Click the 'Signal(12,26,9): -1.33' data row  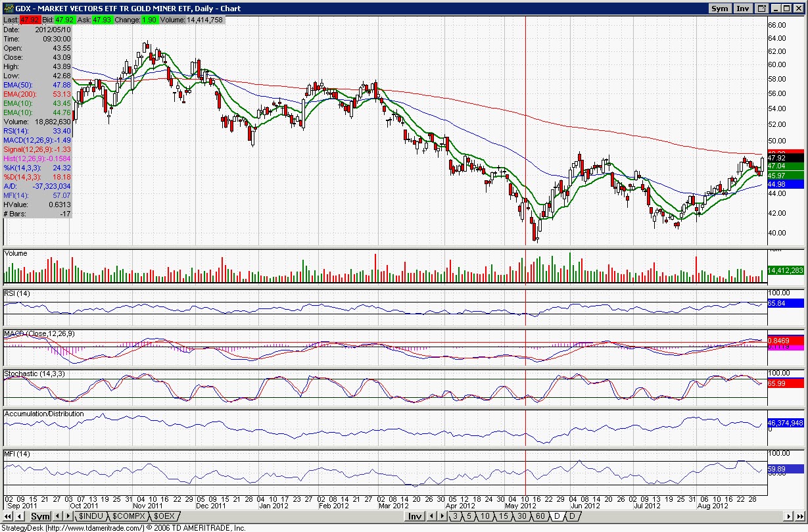pyautogui.click(x=37, y=149)
